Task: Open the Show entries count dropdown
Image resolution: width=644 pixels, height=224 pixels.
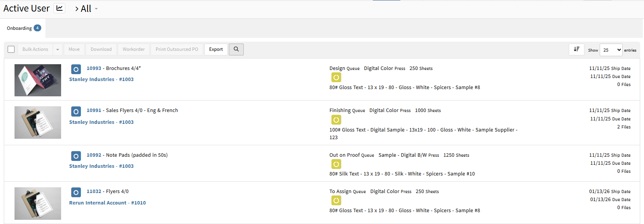Action: coord(611,50)
